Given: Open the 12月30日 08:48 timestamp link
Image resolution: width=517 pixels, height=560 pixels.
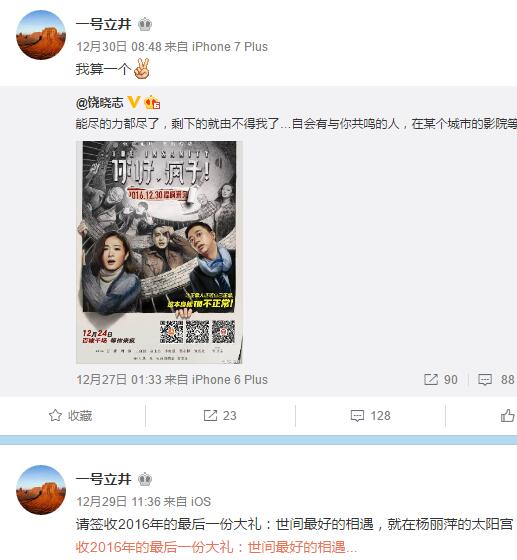Looking at the screenshot, I should [119, 46].
